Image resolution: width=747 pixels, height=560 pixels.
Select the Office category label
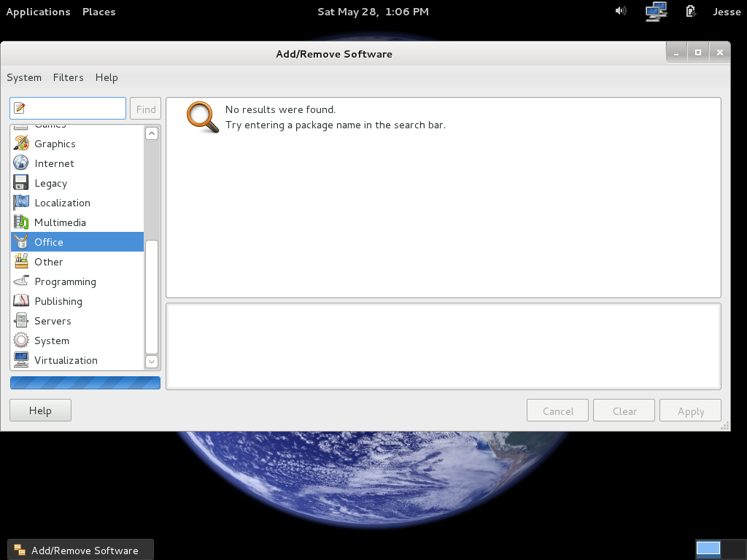(49, 242)
